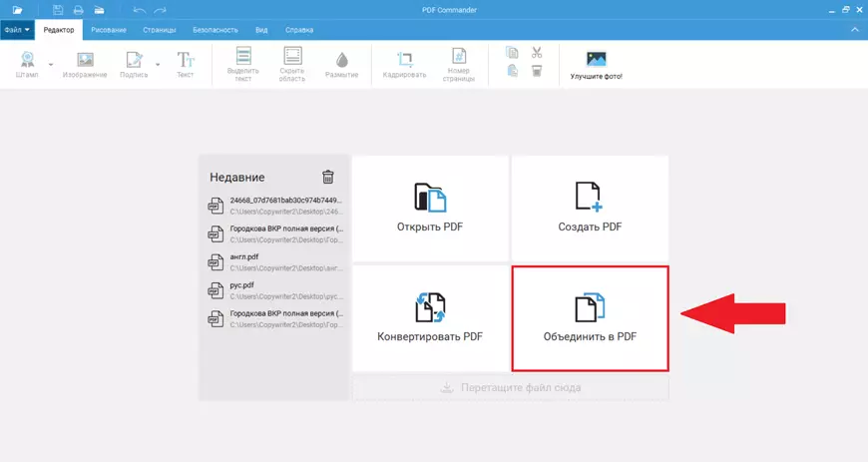Select the Размытие blur tool
Screen dimensions: 868x462
click(341, 64)
